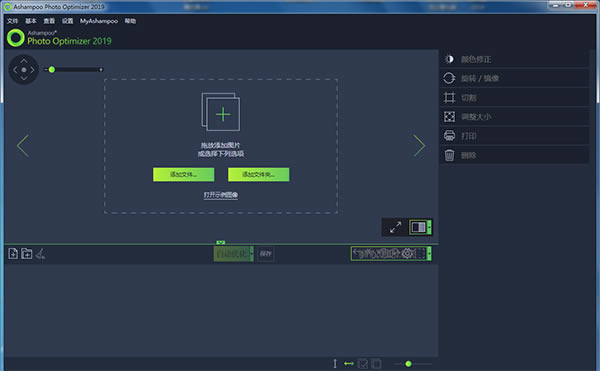Click the add-images plus icon in the drop zone
The image size is (600, 371).
[x=221, y=112]
